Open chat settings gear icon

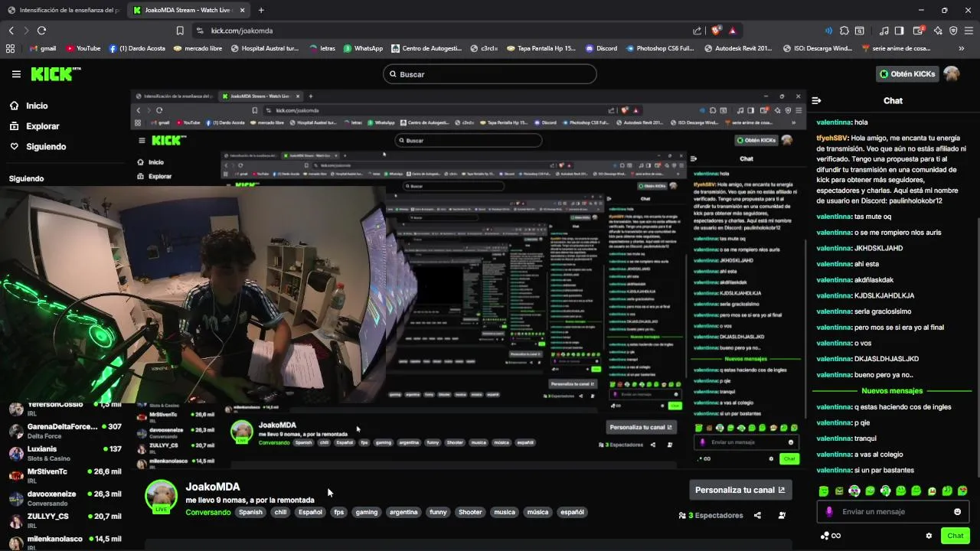click(x=929, y=536)
